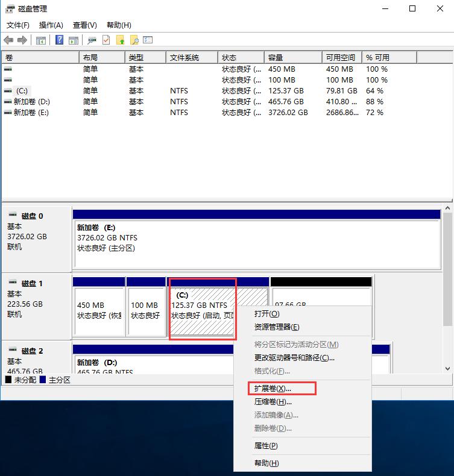
Task: Choose 更改驱动器号和路径(C) in context menu
Action: point(303,358)
